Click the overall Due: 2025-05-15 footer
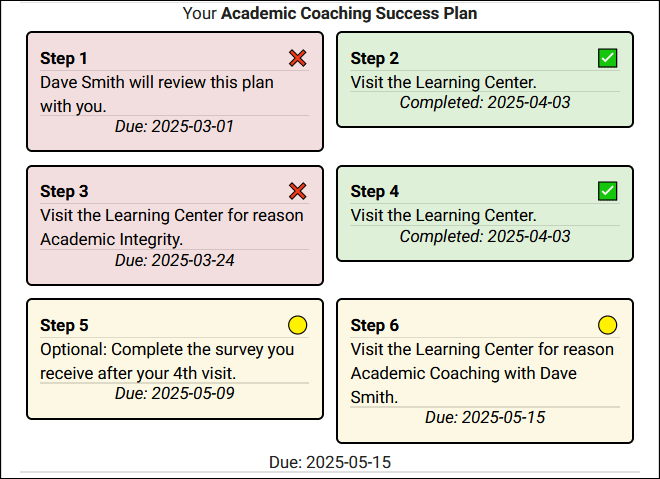Screen dimensions: 660x479 330,462
